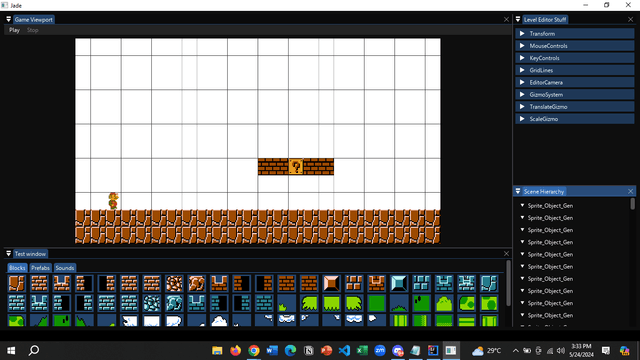Expand the KeyControls component
The image size is (640, 360).
click(575, 58)
